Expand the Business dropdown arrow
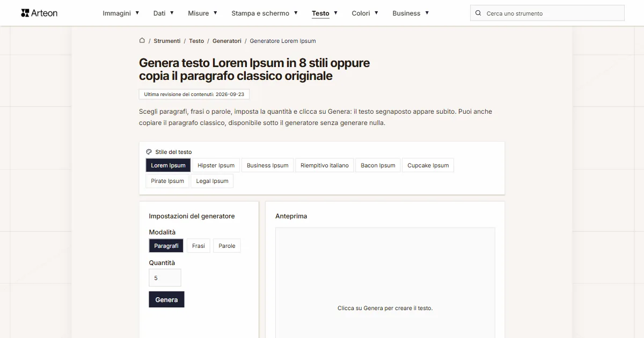The image size is (644, 338). coord(427,13)
